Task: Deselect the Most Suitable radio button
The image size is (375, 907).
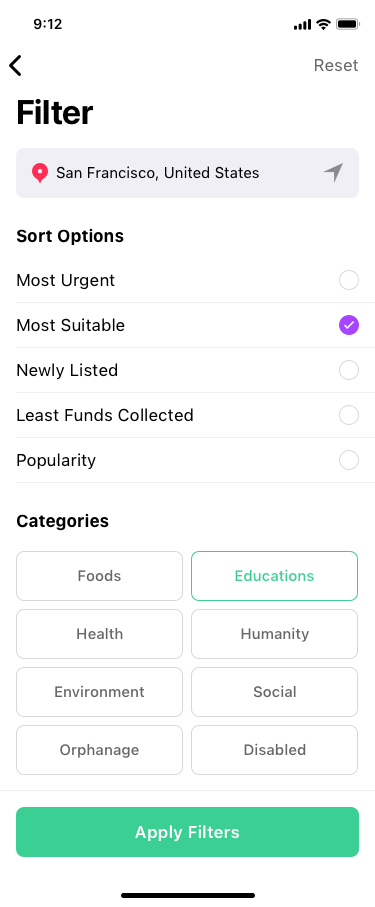Action: point(349,325)
